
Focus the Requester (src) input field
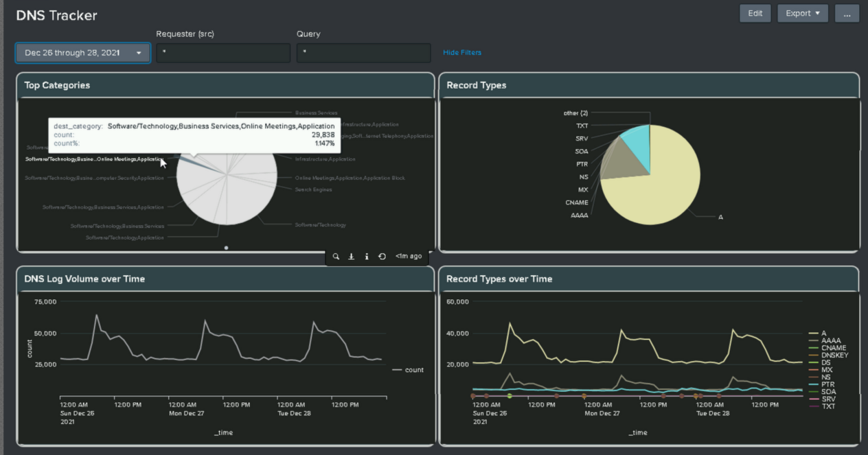pos(223,53)
